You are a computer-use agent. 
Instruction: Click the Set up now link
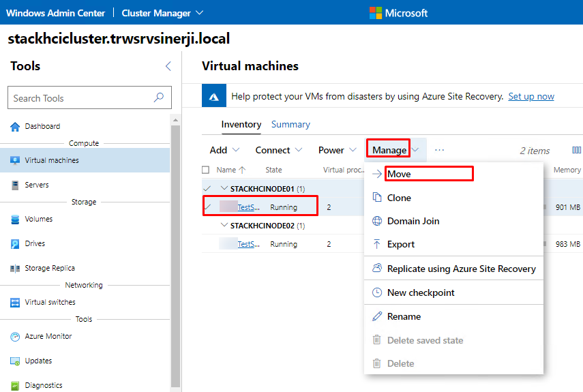pos(531,96)
